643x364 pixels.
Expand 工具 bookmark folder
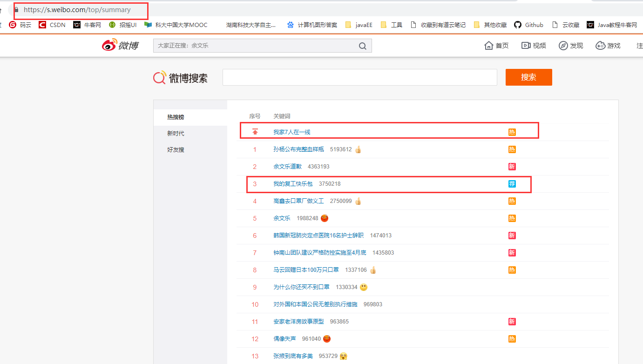391,25
